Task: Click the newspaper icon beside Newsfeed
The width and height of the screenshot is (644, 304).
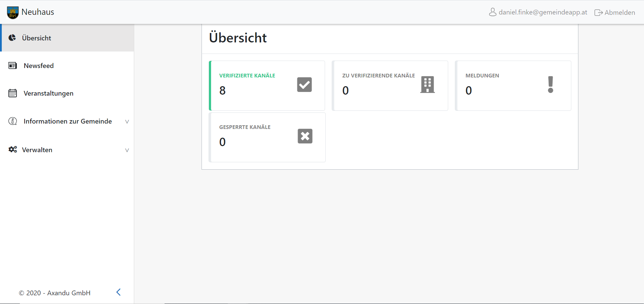Action: (13, 66)
